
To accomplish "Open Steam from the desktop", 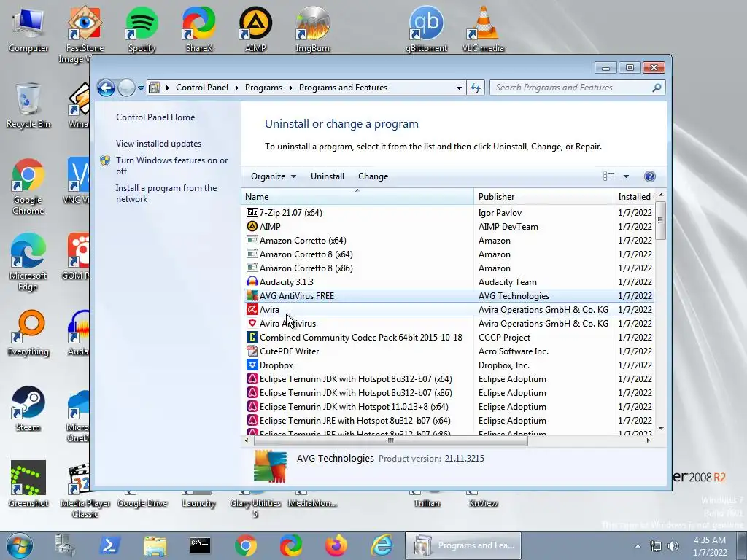I will pyautogui.click(x=28, y=408).
